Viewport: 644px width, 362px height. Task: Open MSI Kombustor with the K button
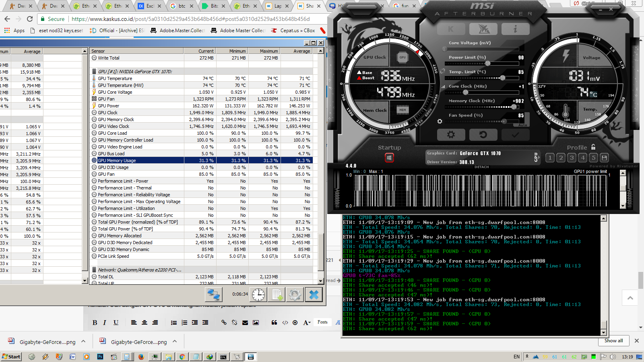pos(451,29)
